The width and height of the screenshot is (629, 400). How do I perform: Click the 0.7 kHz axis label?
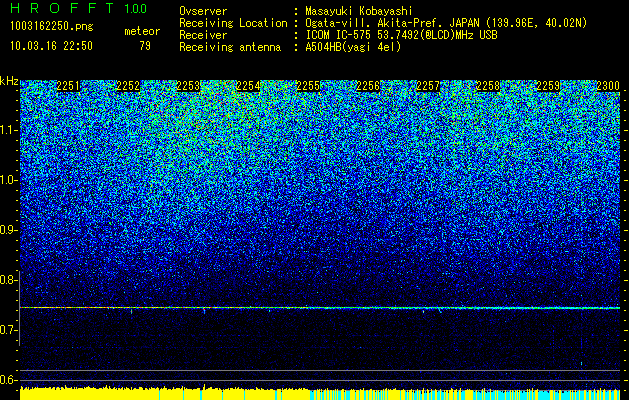[9, 330]
